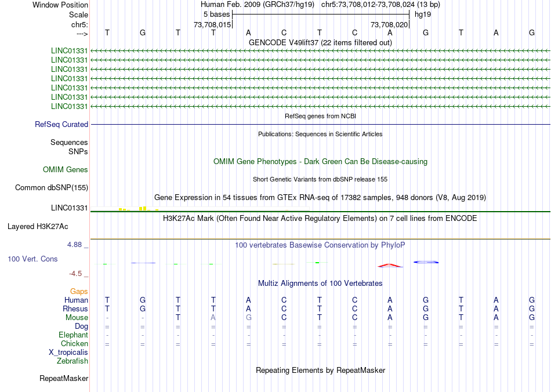This screenshot has height=392, width=551.
Task: Open the OMIM Gene Phenotypes track title
Action: tap(320, 162)
